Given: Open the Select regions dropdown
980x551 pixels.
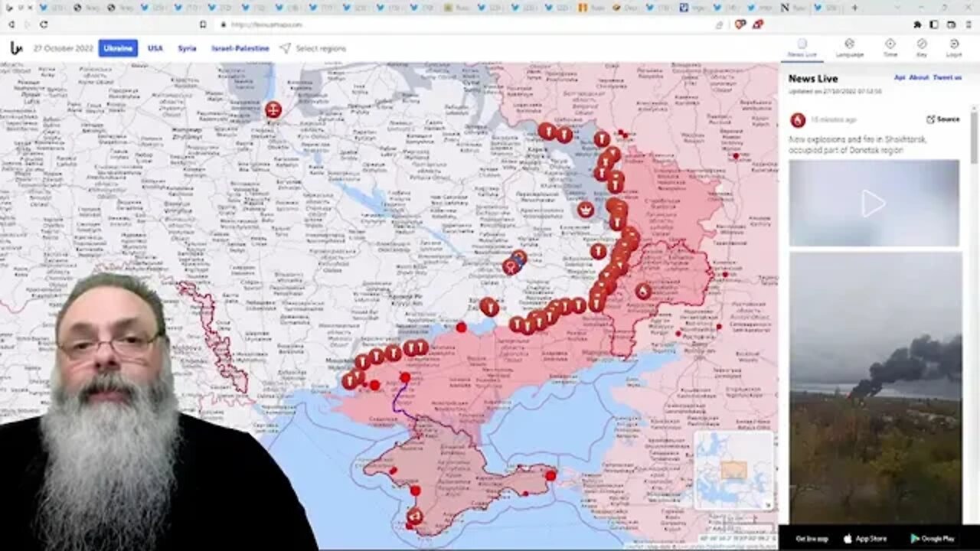Looking at the screenshot, I should point(312,48).
